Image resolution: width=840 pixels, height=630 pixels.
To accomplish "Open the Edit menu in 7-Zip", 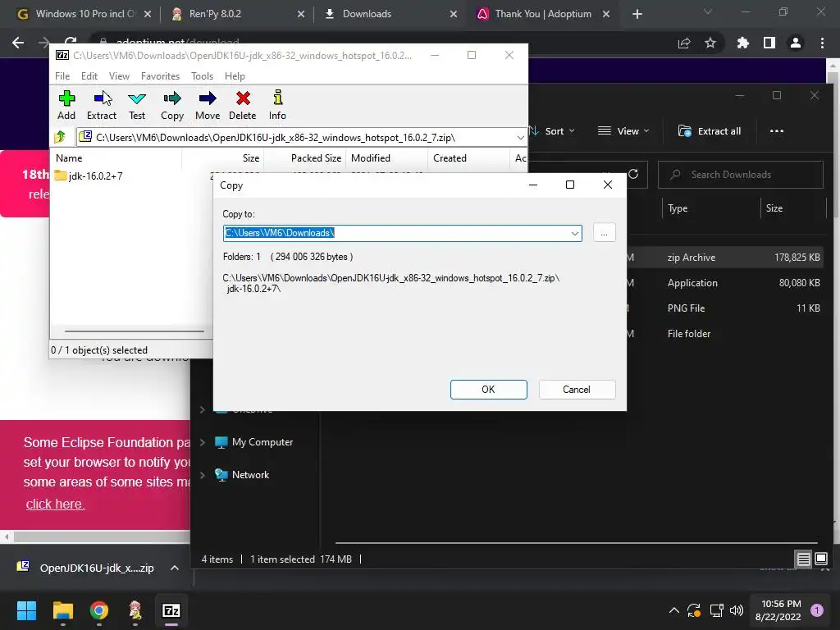I will (x=89, y=76).
